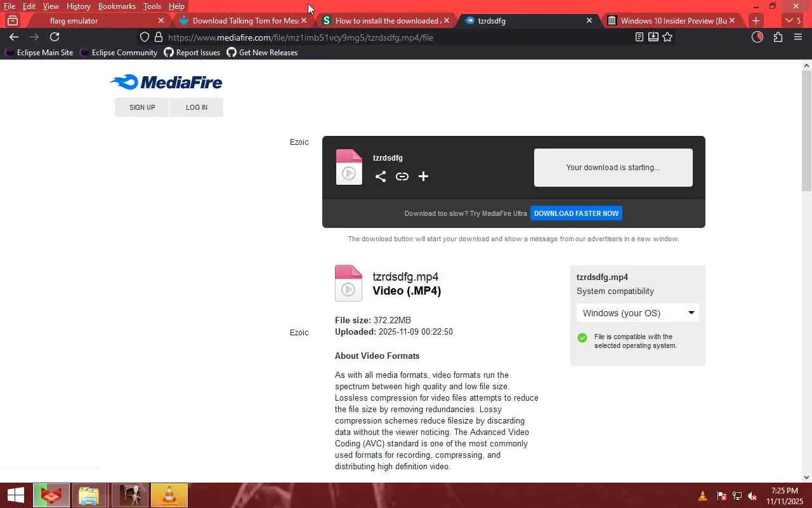Open a new tab with the plus button
This screenshot has height=508, width=812.
pos(756,21)
